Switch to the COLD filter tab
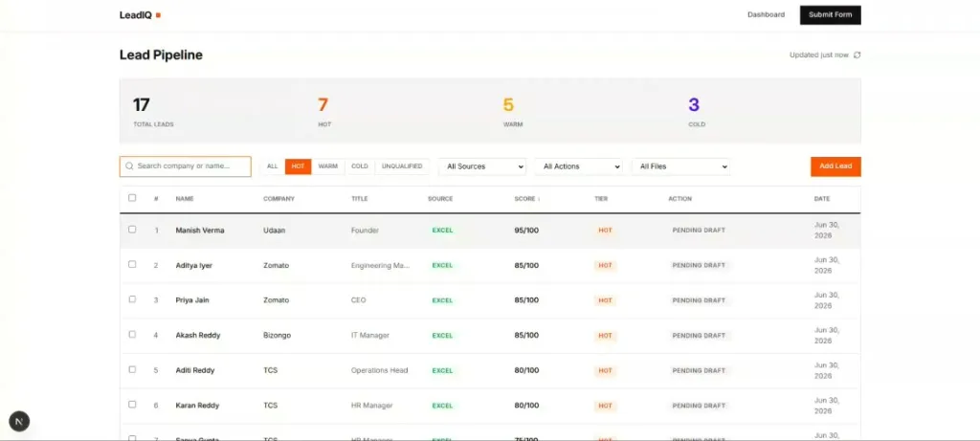The height and width of the screenshot is (441, 980). [360, 166]
